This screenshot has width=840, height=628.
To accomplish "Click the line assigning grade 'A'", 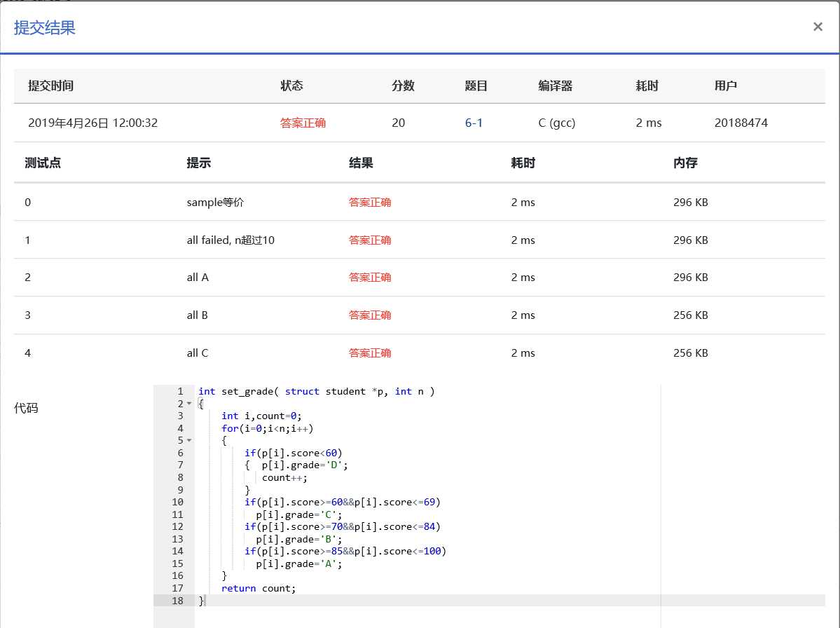I will point(298,564).
